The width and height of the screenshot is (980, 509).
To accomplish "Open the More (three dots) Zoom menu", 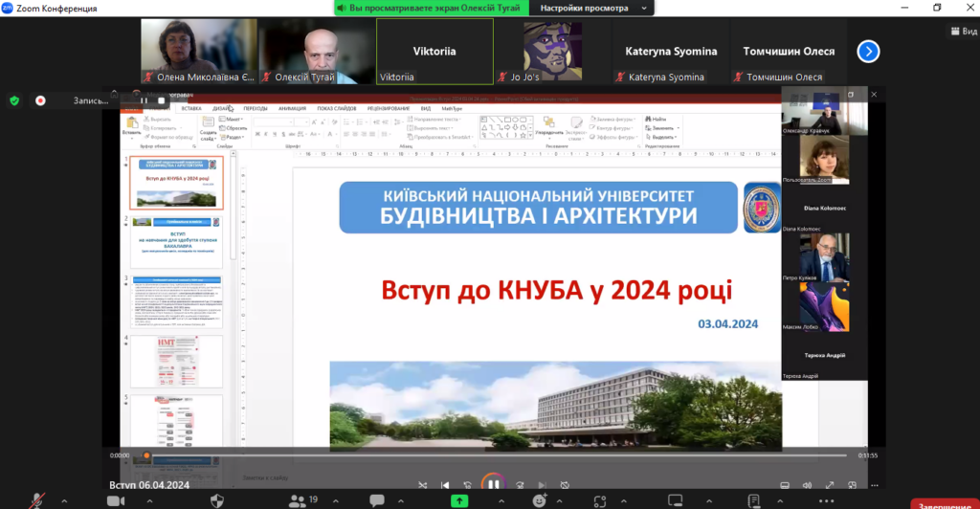I will (826, 501).
